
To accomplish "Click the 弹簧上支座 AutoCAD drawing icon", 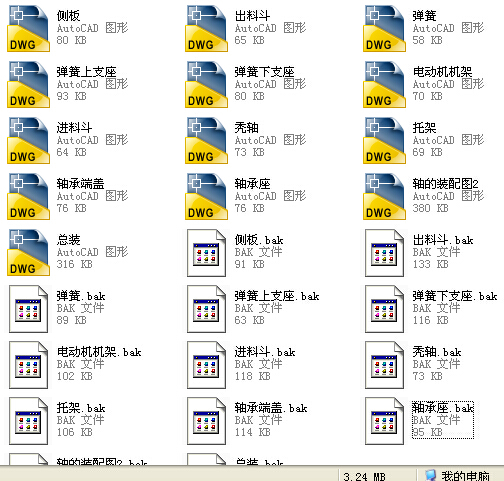I will click(x=28, y=84).
